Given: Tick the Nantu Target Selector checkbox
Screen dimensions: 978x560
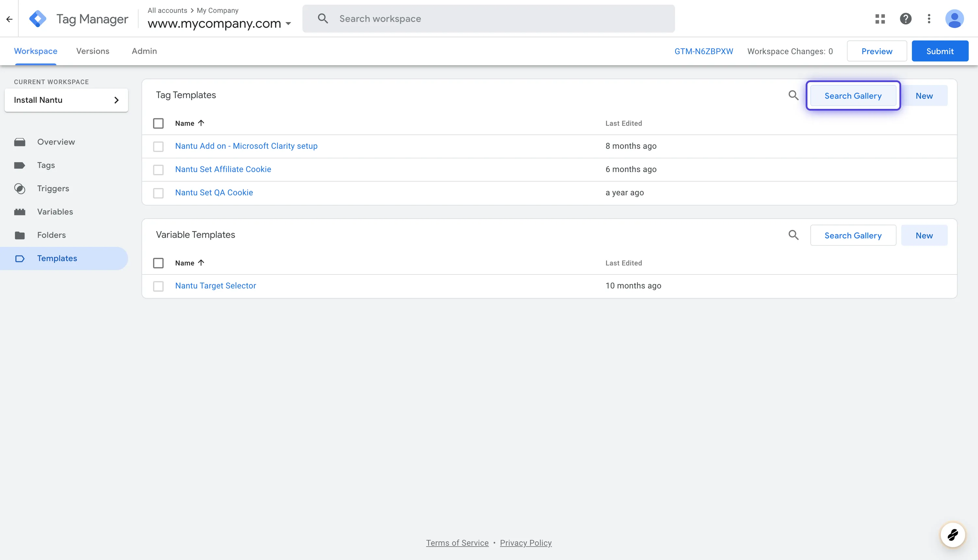Looking at the screenshot, I should click(158, 286).
